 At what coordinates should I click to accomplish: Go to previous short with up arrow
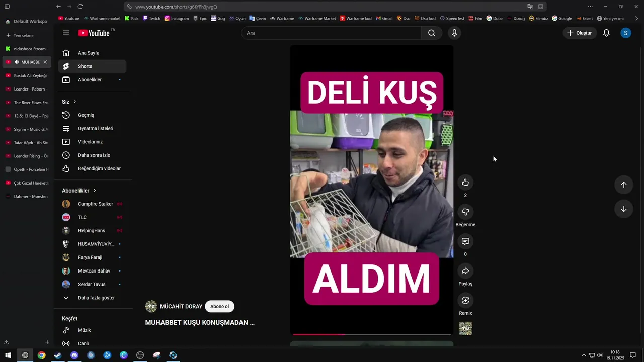(623, 185)
